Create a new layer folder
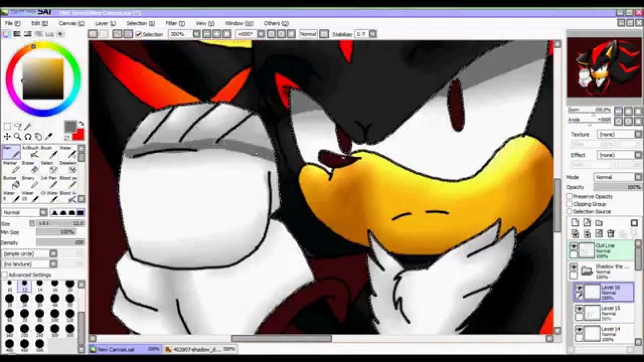Viewport: 644px width, 362px height. click(x=599, y=223)
